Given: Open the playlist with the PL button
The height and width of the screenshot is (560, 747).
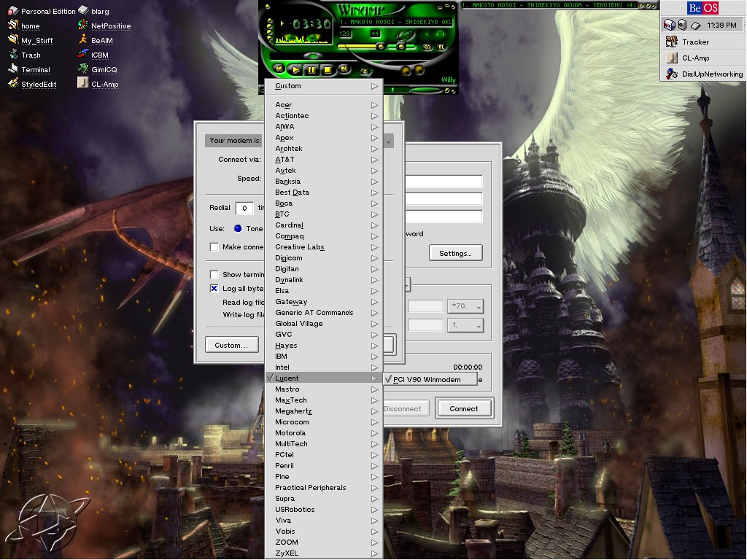Looking at the screenshot, I should [x=441, y=47].
